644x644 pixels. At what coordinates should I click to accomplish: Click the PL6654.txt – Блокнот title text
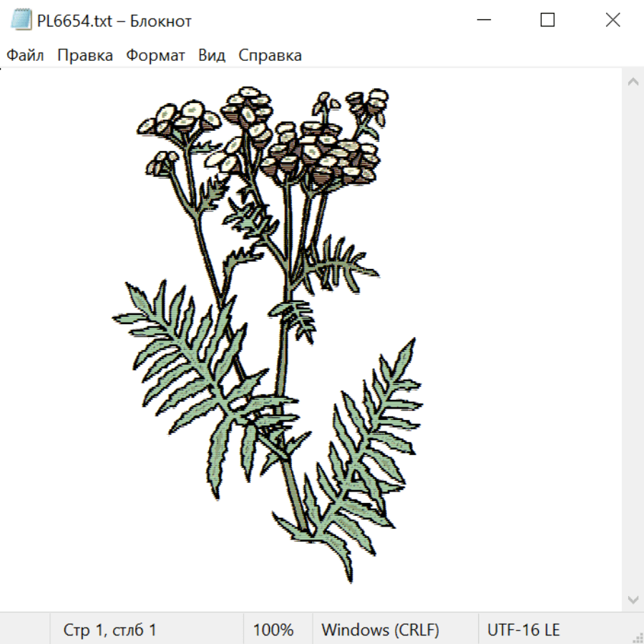pos(114,21)
